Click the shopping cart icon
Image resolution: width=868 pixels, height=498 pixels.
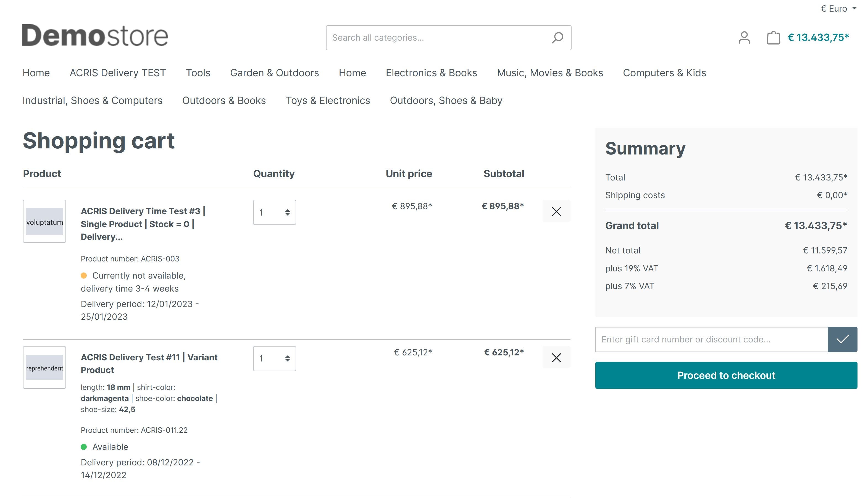773,38
